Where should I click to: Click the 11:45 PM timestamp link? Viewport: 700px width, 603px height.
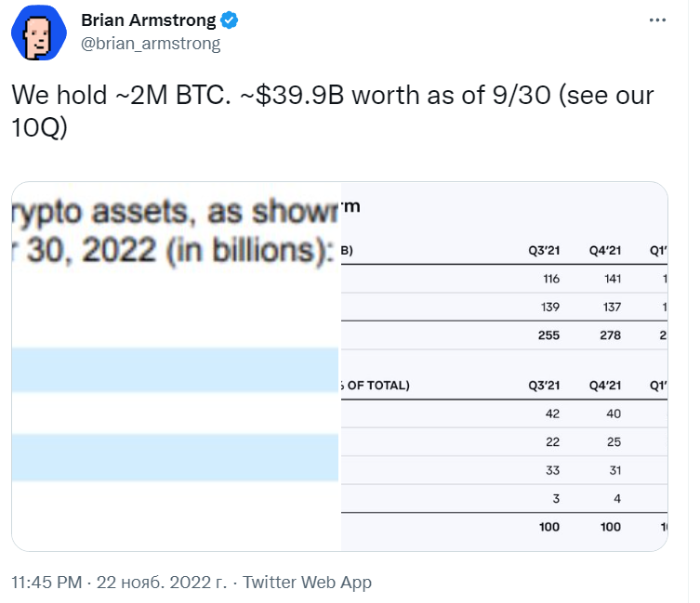tap(46, 583)
